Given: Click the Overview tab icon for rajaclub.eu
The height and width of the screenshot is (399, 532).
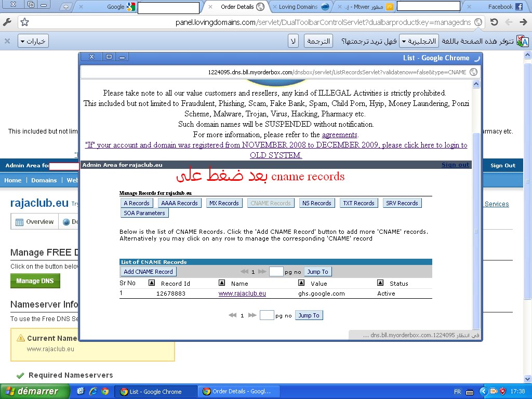Looking at the screenshot, I should [x=20, y=222].
